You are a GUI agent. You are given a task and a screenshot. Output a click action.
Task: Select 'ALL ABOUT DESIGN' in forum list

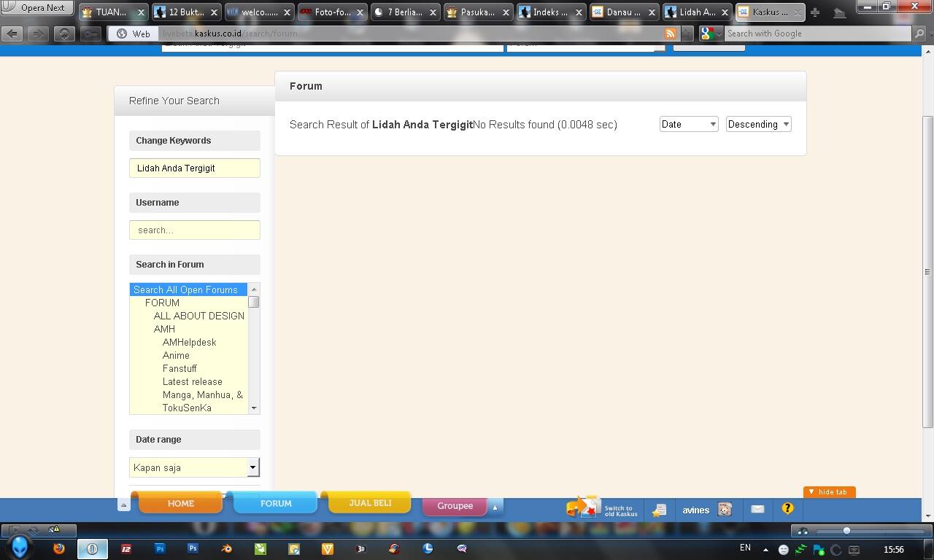pos(198,316)
